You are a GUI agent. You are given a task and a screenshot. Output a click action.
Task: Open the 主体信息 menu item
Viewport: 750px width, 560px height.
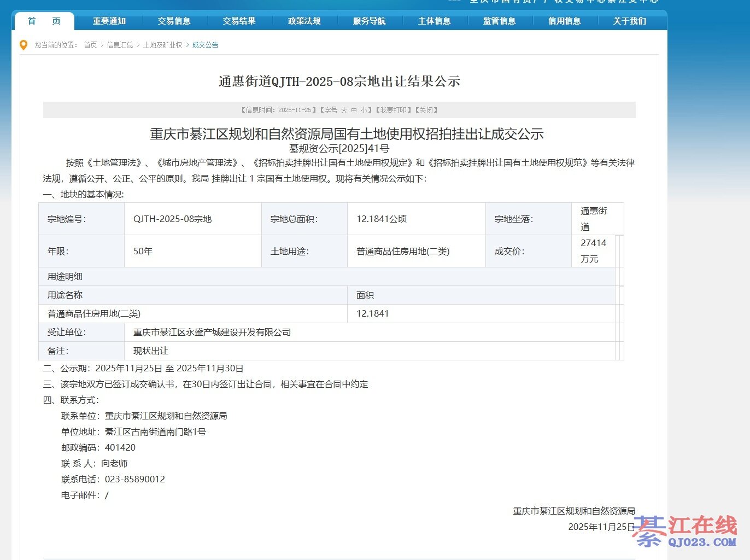435,21
